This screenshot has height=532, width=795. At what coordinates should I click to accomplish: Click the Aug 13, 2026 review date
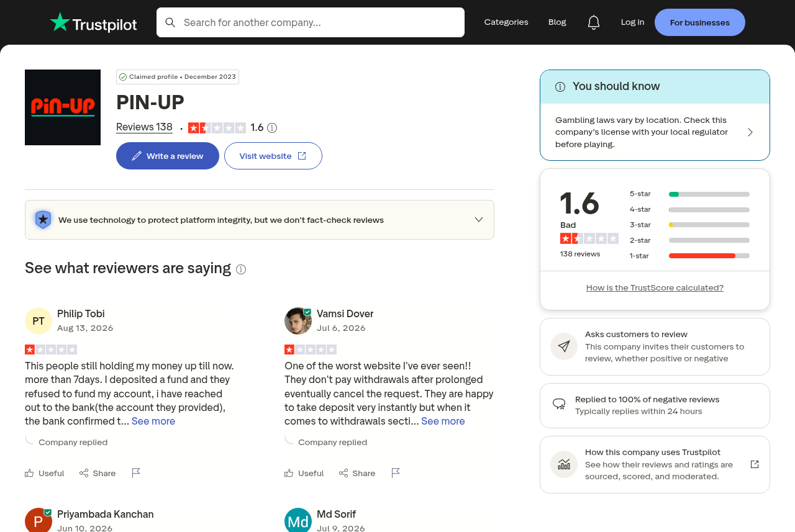[x=85, y=328]
